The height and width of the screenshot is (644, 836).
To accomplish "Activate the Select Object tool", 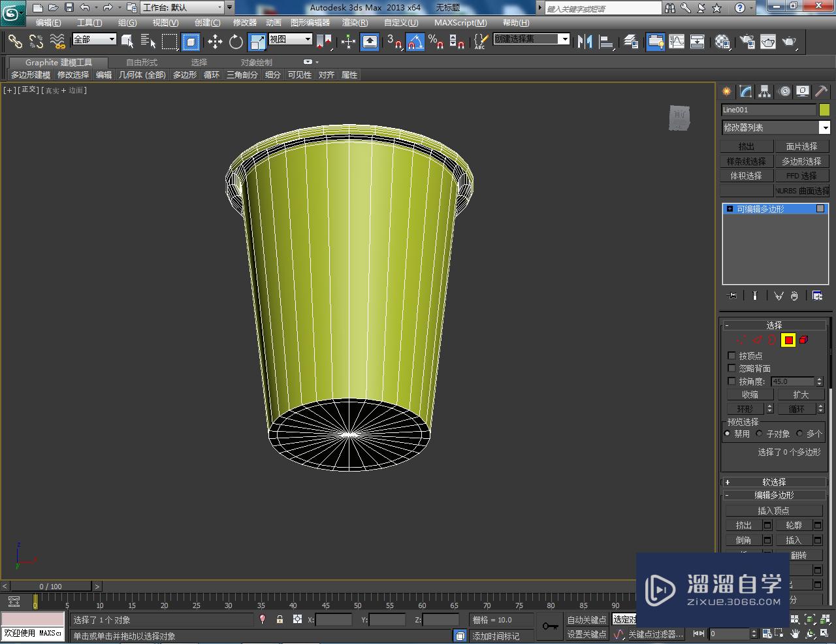I will (x=127, y=42).
